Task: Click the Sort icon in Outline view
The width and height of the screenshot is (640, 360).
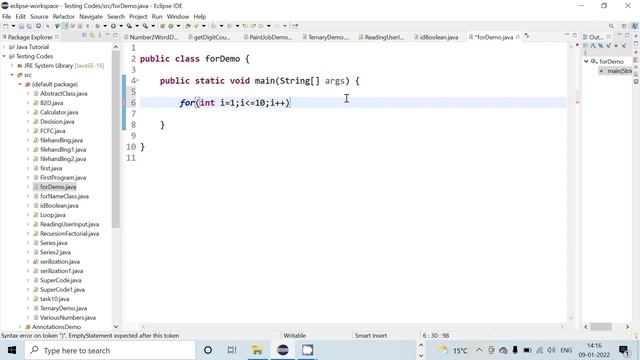Action: coord(593,46)
